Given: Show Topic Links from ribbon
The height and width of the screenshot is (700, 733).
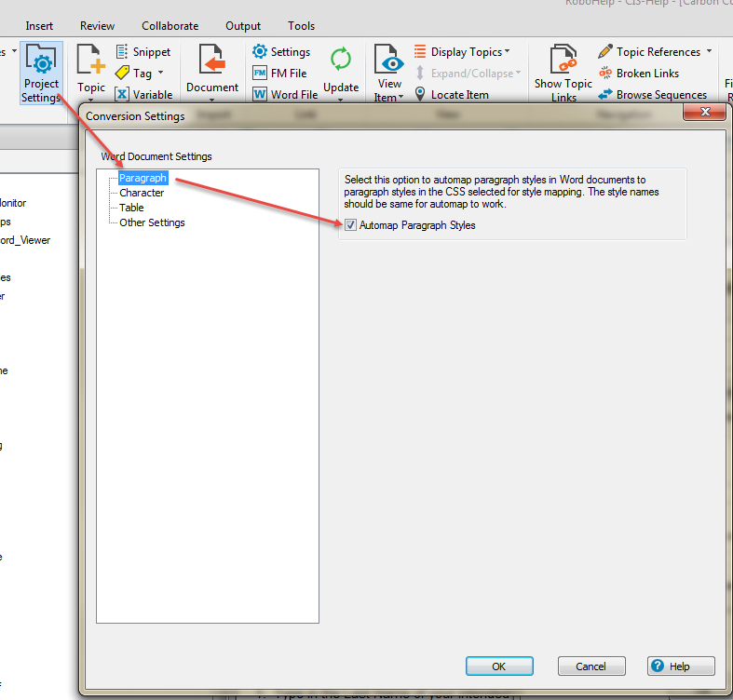Looking at the screenshot, I should pyautogui.click(x=563, y=74).
